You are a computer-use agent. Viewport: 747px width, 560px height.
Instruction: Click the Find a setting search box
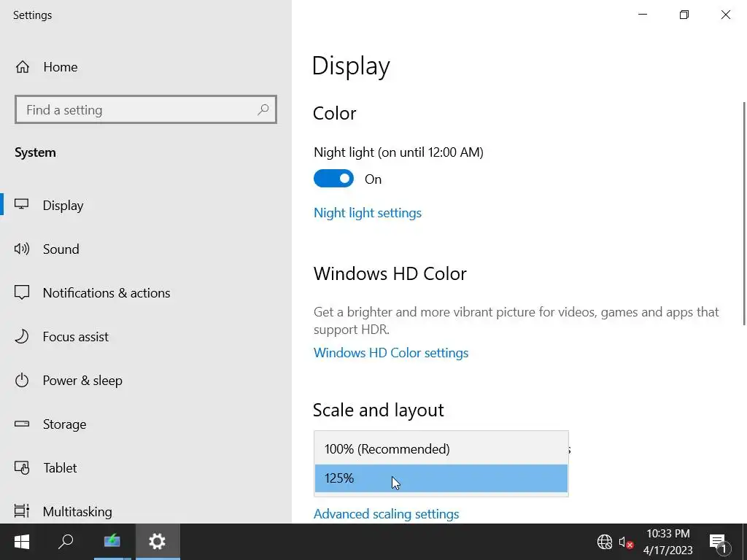tap(146, 109)
